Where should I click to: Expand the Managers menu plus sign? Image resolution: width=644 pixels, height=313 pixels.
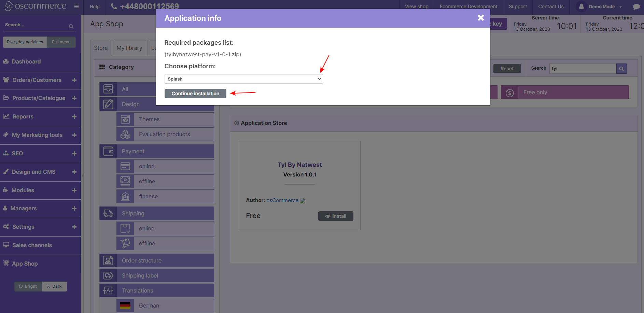[x=74, y=208]
